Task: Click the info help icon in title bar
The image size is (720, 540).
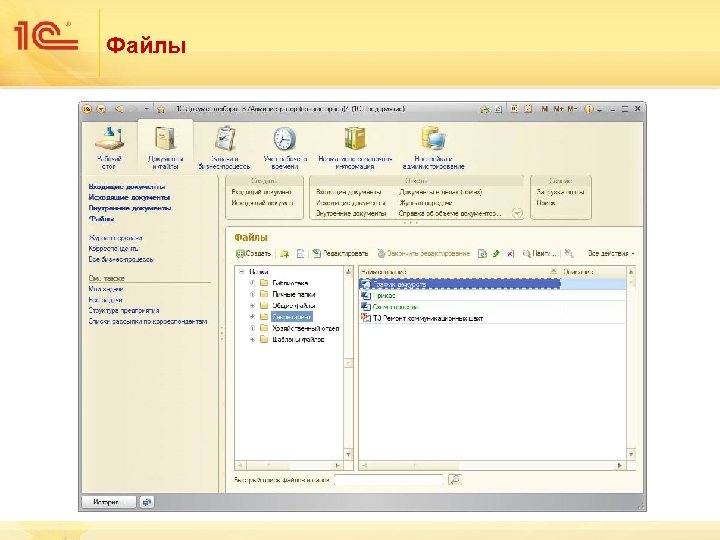Action: (x=589, y=109)
